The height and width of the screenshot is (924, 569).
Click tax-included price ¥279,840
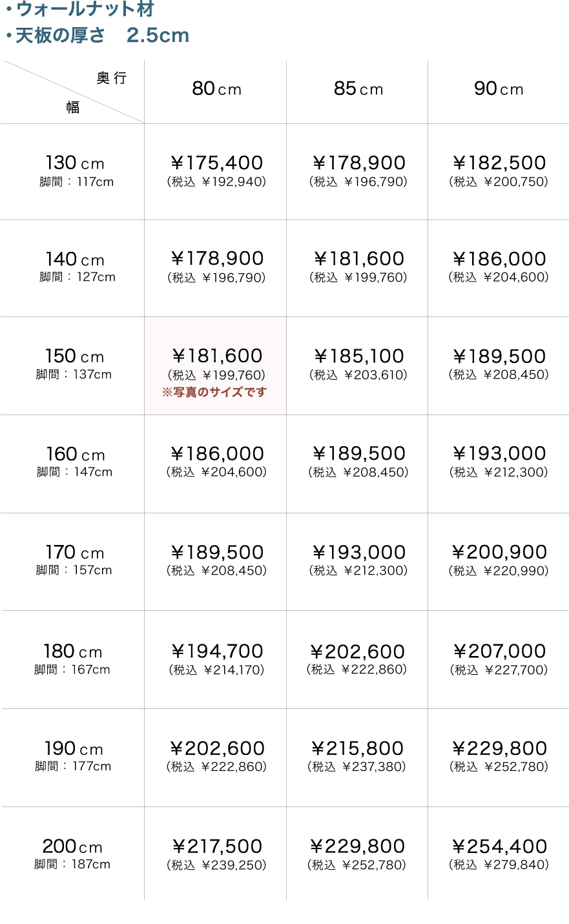point(499,865)
